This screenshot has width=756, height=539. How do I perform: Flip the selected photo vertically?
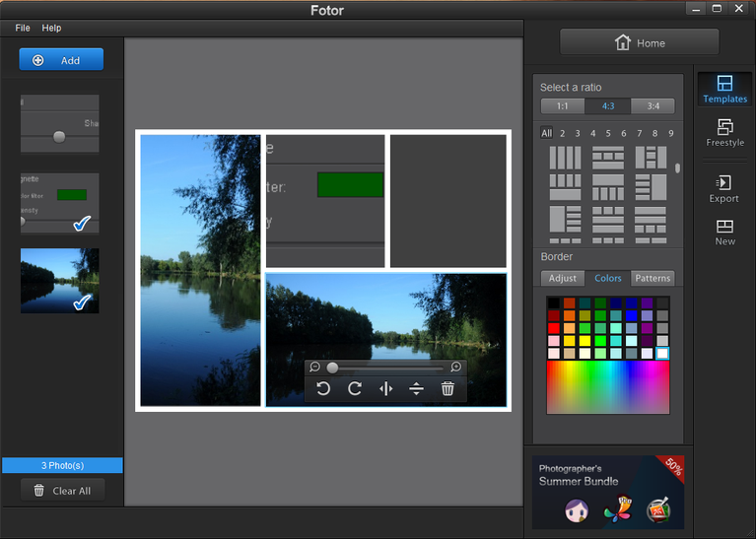pyautogui.click(x=416, y=389)
